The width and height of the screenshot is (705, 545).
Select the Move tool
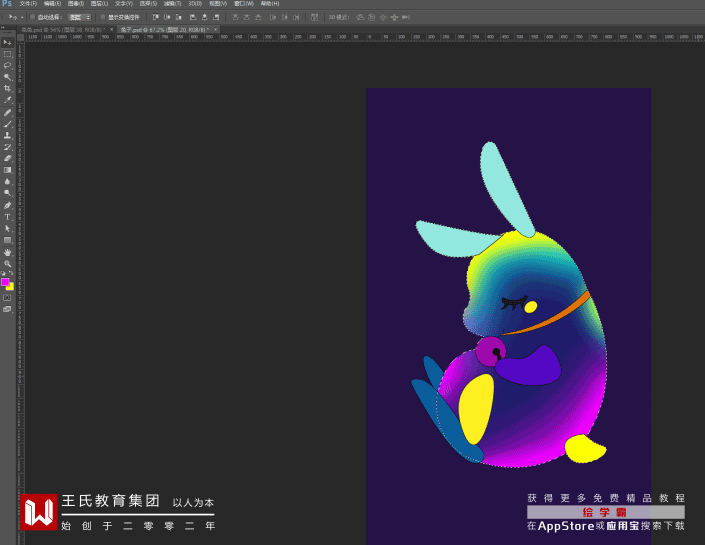pyautogui.click(x=7, y=42)
